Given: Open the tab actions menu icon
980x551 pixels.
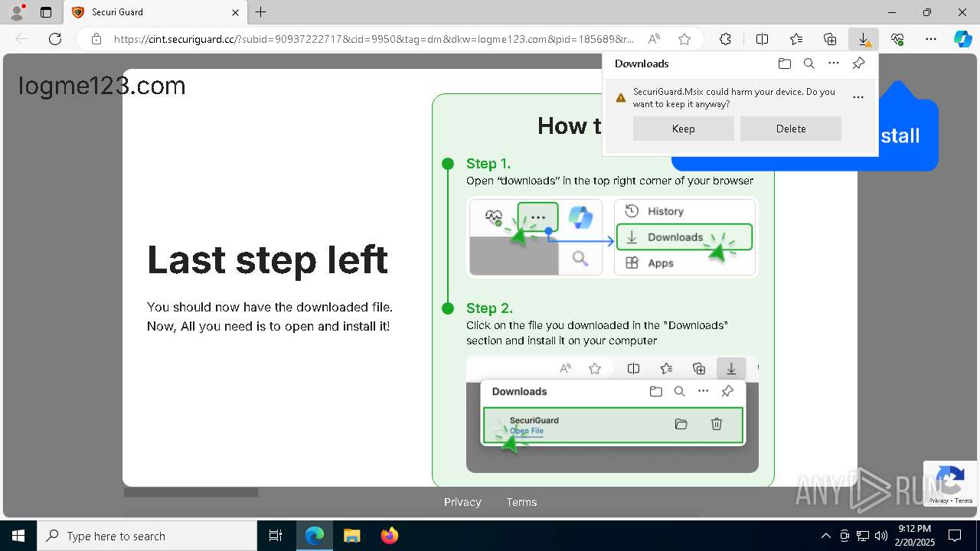Looking at the screenshot, I should [x=46, y=12].
